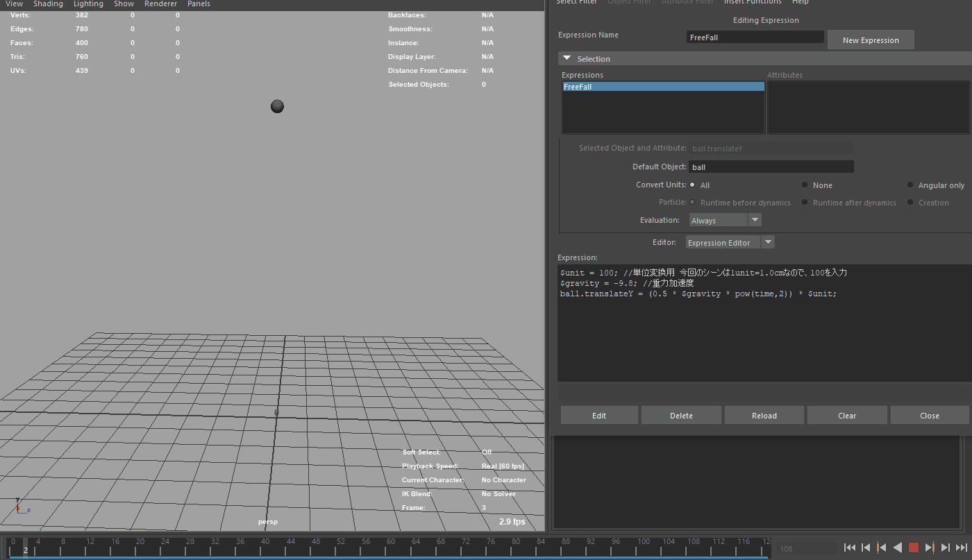Viewport: 972px width, 560px height.
Task: Stop playback with the red square
Action: [914, 548]
